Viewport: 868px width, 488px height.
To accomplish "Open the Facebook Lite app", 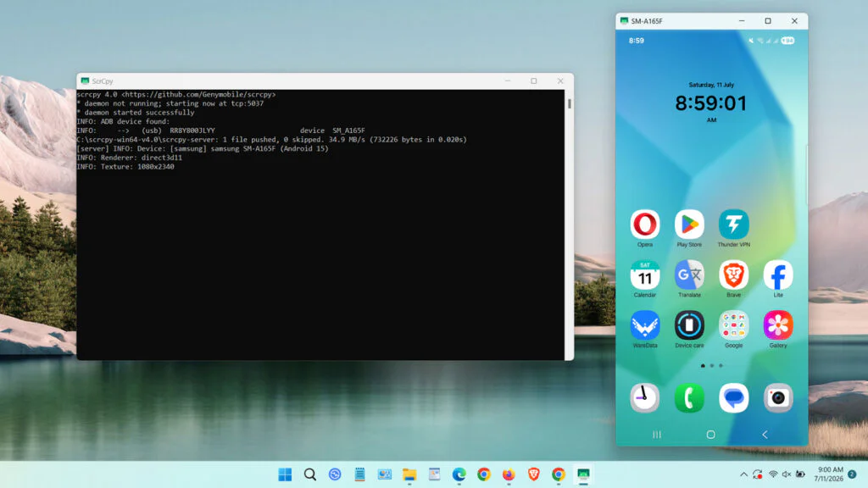I will pyautogui.click(x=778, y=275).
